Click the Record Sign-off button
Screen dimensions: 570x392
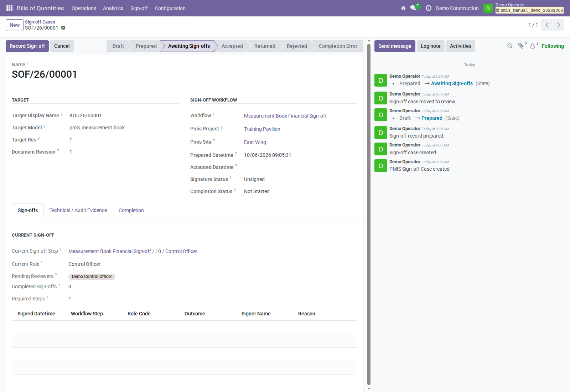tap(27, 46)
